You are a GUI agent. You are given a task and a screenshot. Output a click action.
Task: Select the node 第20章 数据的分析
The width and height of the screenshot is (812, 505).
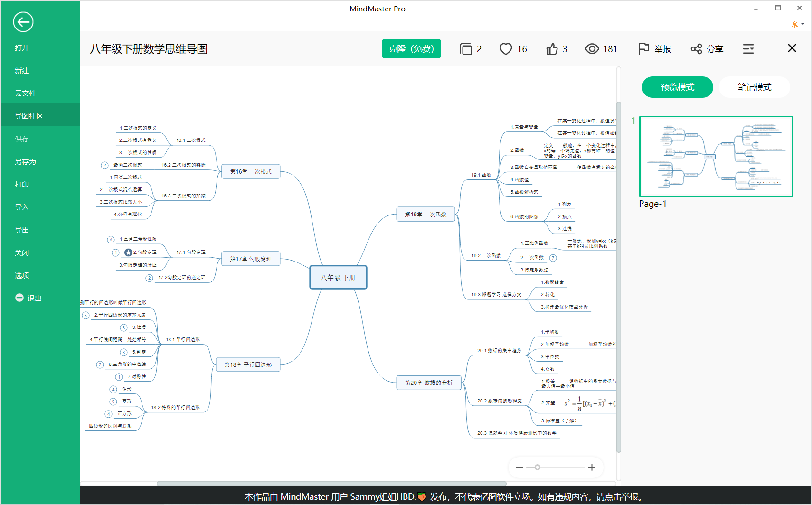pos(428,383)
